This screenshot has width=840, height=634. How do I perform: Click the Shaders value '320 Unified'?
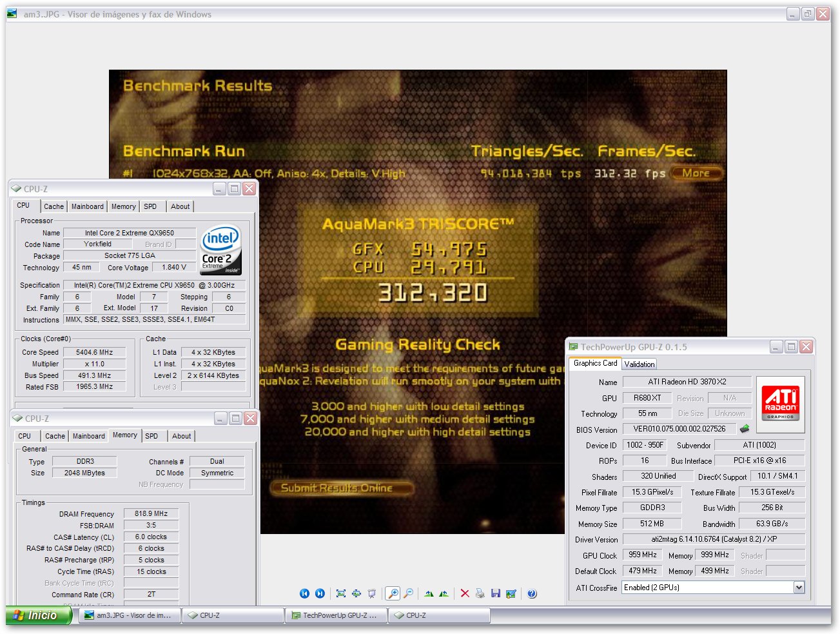click(x=658, y=476)
